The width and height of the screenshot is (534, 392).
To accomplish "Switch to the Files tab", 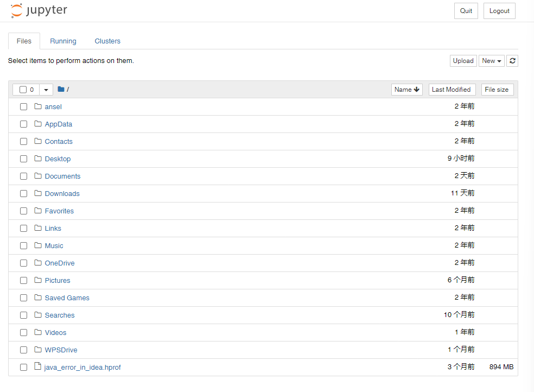I will [24, 41].
